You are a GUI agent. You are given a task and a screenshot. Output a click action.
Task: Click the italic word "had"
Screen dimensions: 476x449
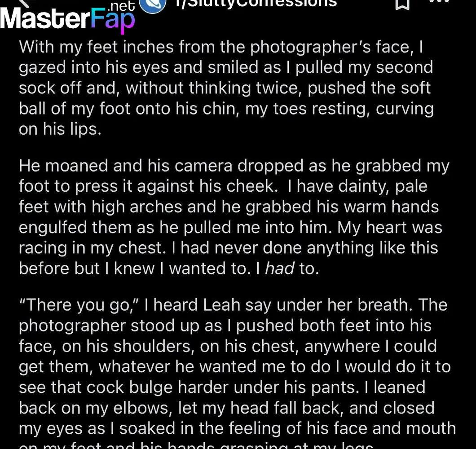(279, 269)
